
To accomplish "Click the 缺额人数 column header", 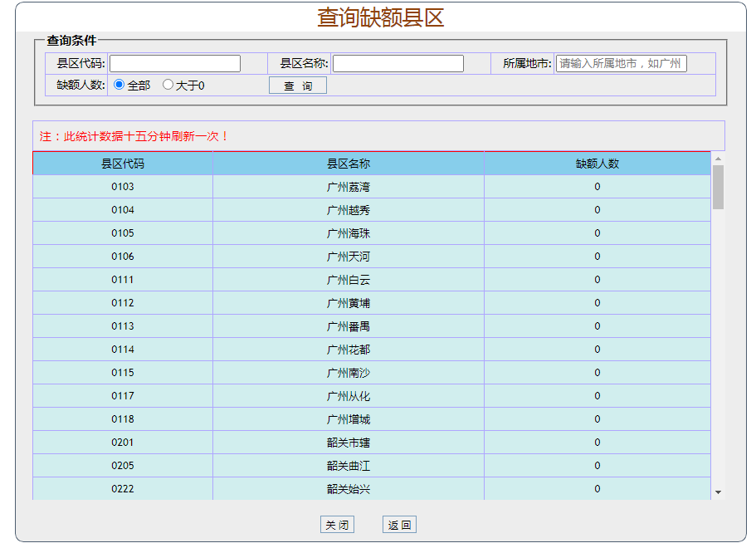I will pyautogui.click(x=597, y=164).
